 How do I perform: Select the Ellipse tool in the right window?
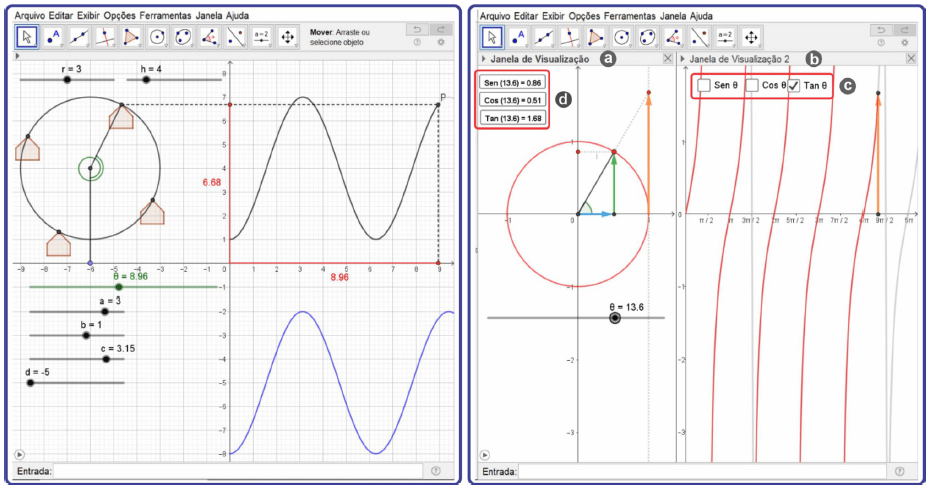[648, 37]
